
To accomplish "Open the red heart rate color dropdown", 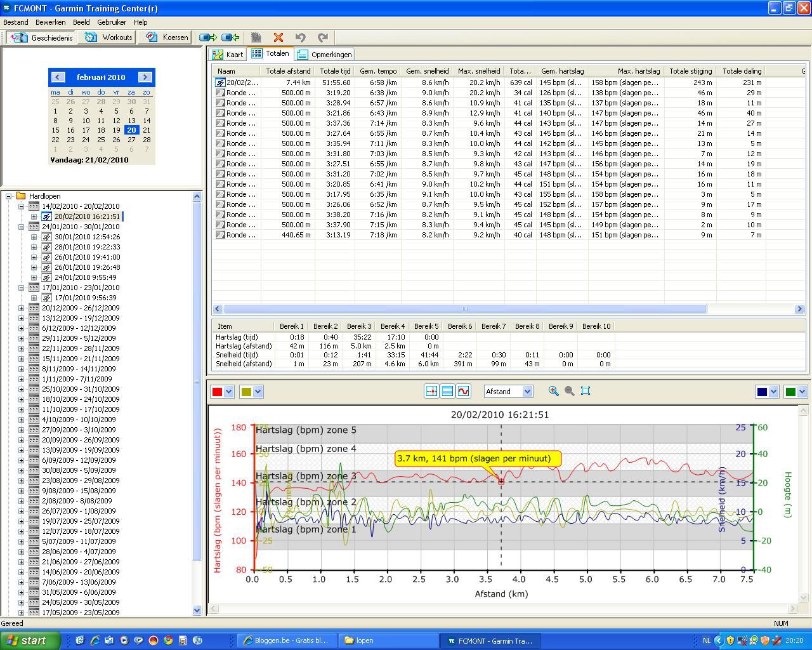I will click(229, 391).
